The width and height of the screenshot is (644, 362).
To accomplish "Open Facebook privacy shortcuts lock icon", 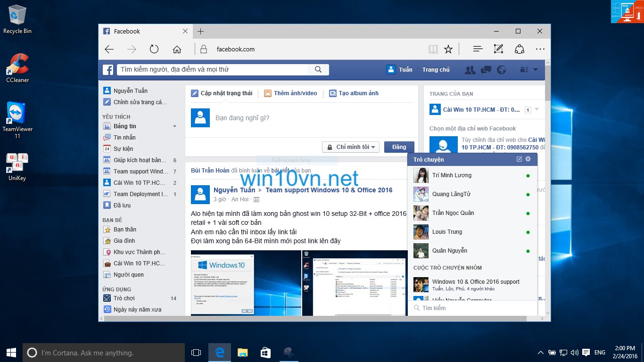I will (x=524, y=70).
